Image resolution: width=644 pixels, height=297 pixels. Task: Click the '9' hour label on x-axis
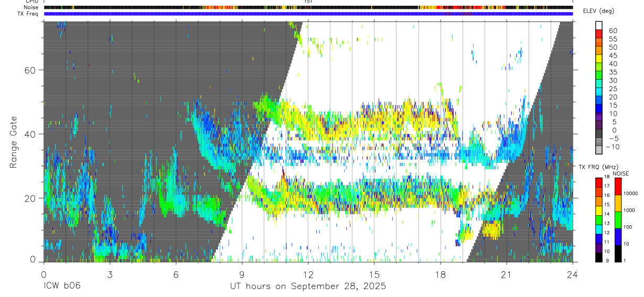242,274
